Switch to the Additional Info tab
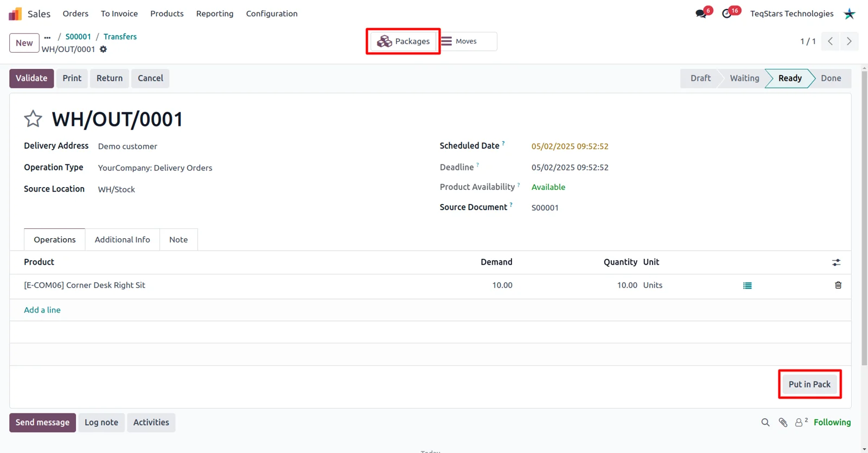The image size is (868, 453). 123,240
